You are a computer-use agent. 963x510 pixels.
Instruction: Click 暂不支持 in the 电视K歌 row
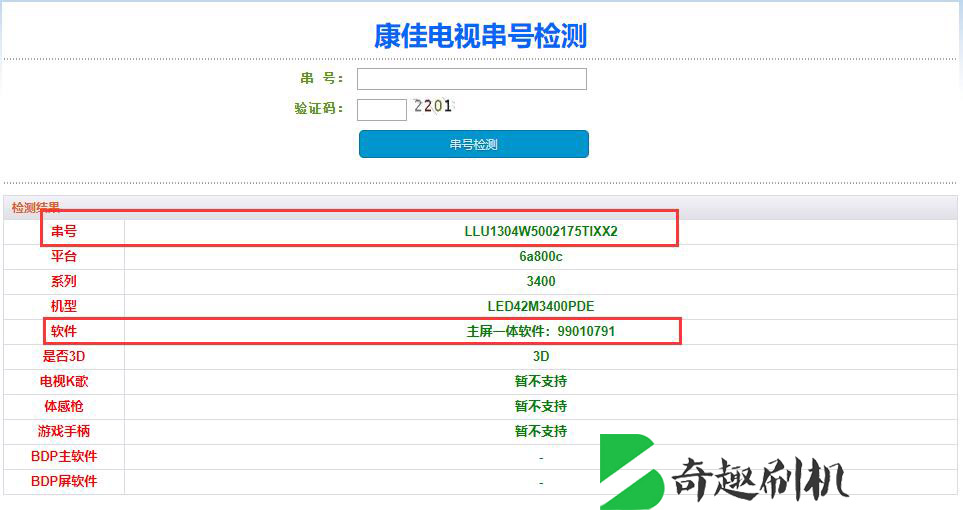click(x=540, y=381)
